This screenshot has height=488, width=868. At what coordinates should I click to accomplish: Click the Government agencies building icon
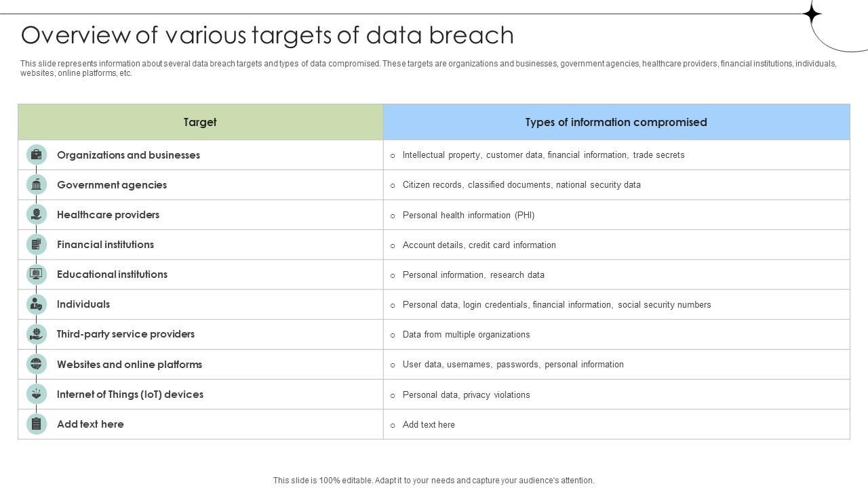pos(37,184)
